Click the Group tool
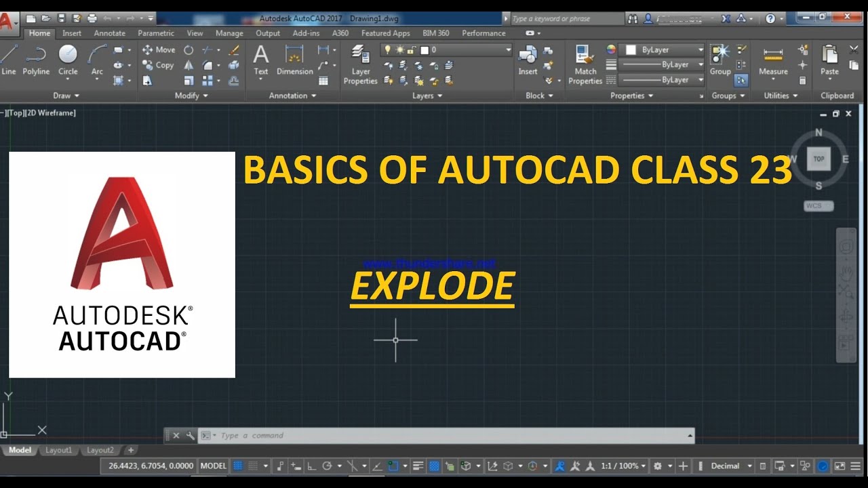Screen dimensions: 868x488 [x=720, y=60]
